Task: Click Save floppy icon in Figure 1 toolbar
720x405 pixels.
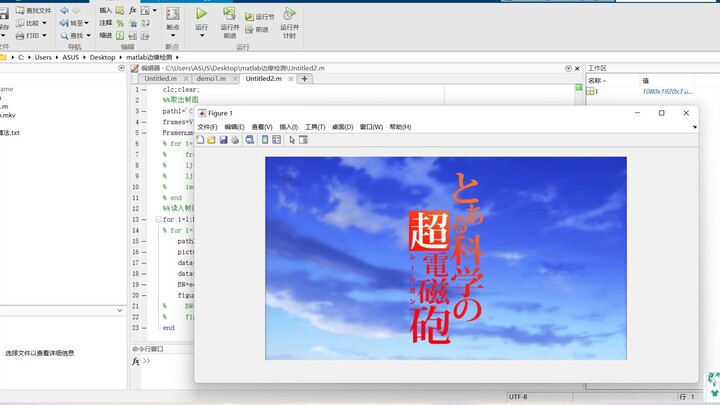Action: (223, 140)
